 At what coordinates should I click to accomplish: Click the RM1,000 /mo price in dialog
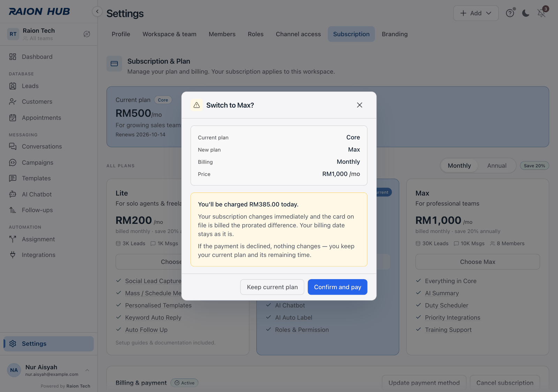[341, 174]
